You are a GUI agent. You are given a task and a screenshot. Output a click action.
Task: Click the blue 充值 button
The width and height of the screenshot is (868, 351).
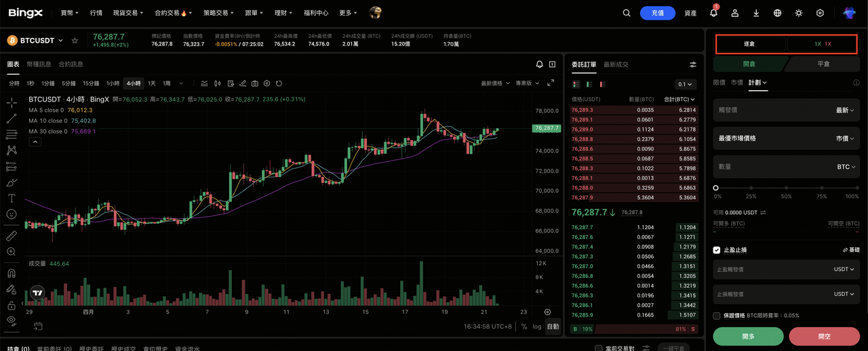pyautogui.click(x=657, y=13)
